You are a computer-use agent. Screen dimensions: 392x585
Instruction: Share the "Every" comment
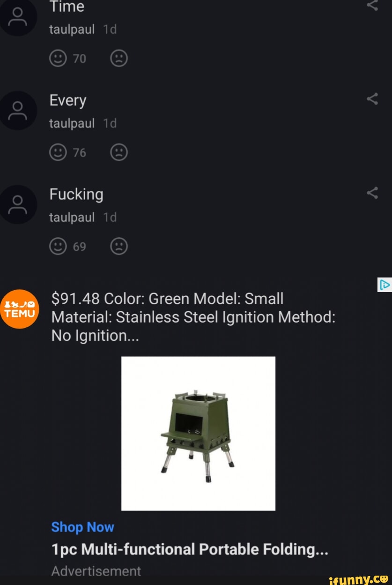point(372,99)
